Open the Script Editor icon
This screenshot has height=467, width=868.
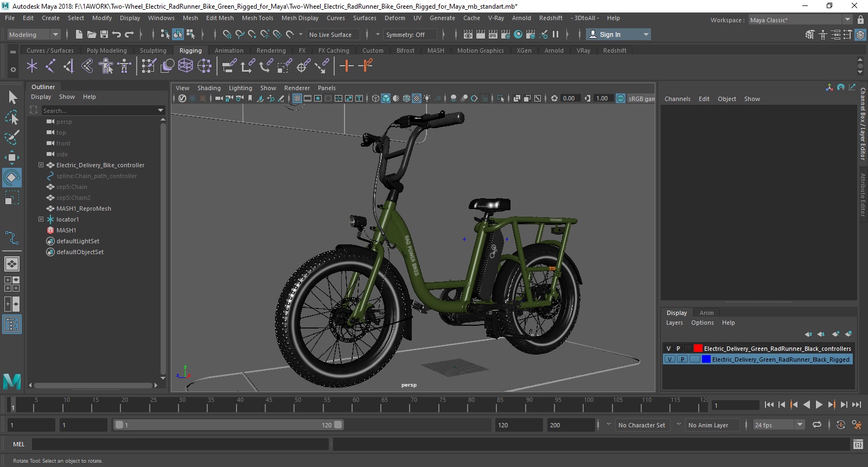click(x=858, y=444)
